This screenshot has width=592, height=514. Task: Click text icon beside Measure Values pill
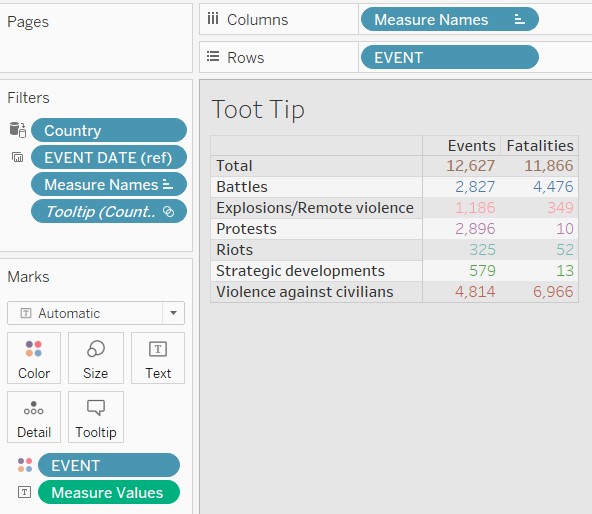pos(25,492)
